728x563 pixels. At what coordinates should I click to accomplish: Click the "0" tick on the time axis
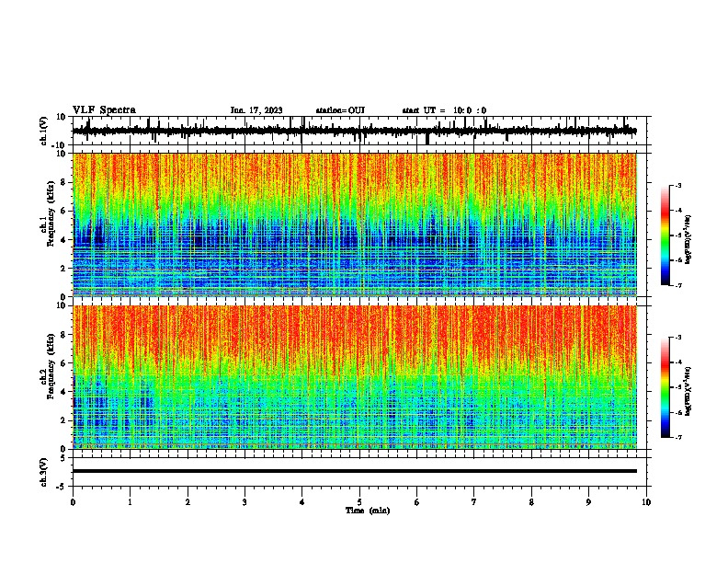tap(73, 501)
